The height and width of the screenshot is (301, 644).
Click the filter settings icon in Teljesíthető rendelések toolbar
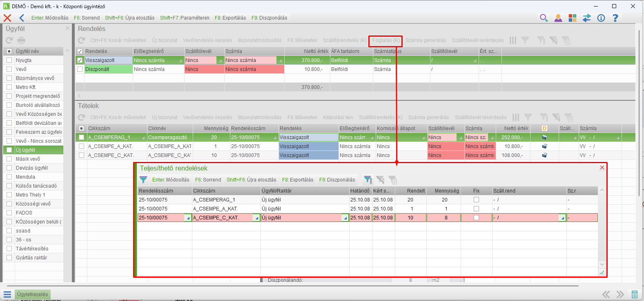(368, 180)
